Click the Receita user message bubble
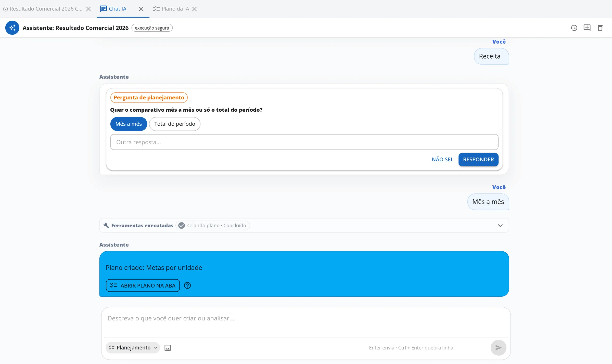This screenshot has width=612, height=364. 491,56
